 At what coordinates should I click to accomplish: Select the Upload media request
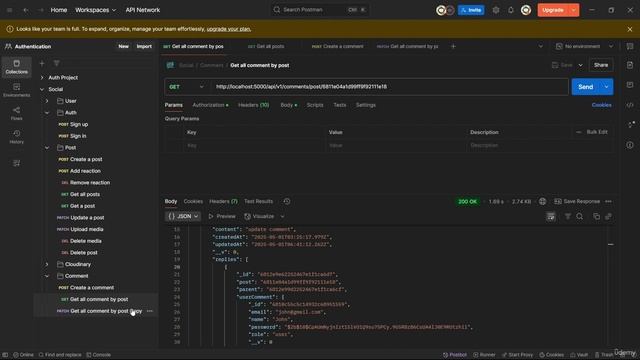(87, 229)
